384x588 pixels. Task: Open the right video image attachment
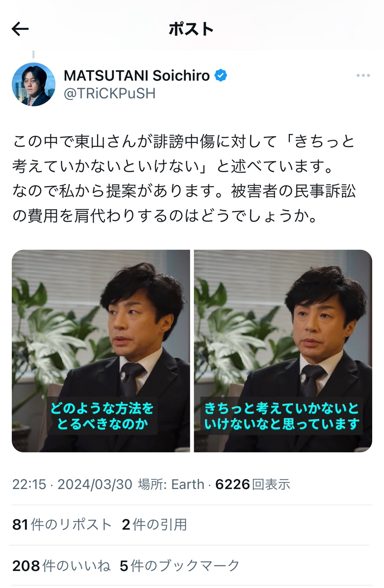[283, 351]
